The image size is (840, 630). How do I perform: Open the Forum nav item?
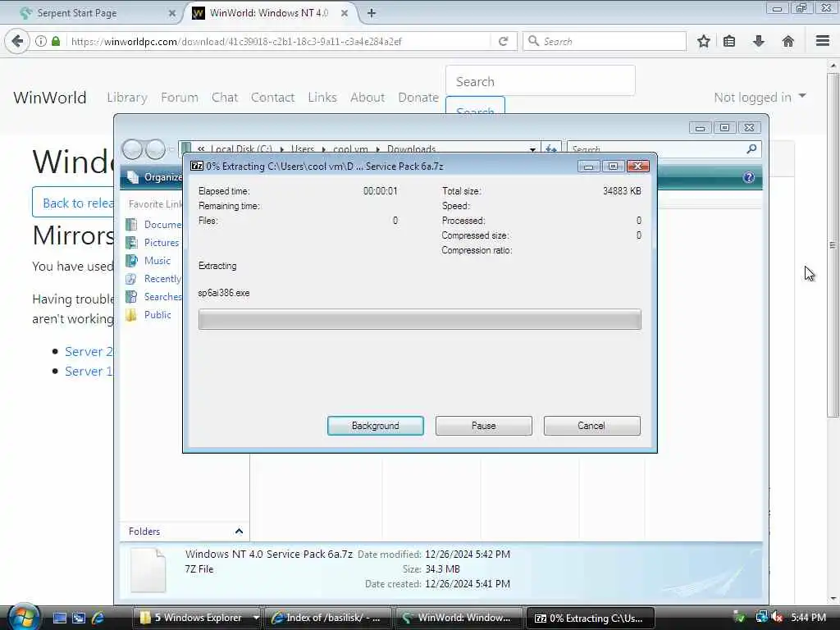(x=180, y=98)
